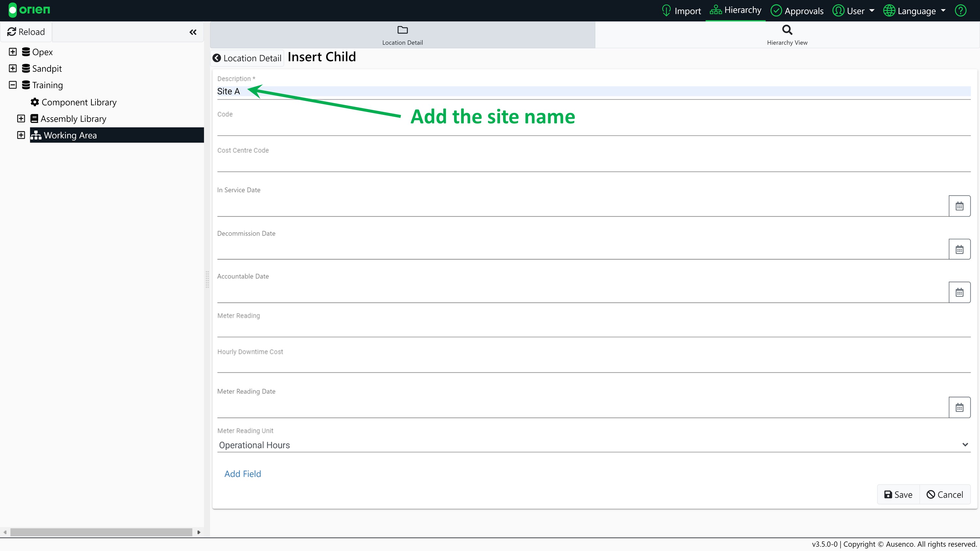
Task: Select the Opex tree item
Action: pyautogui.click(x=42, y=52)
